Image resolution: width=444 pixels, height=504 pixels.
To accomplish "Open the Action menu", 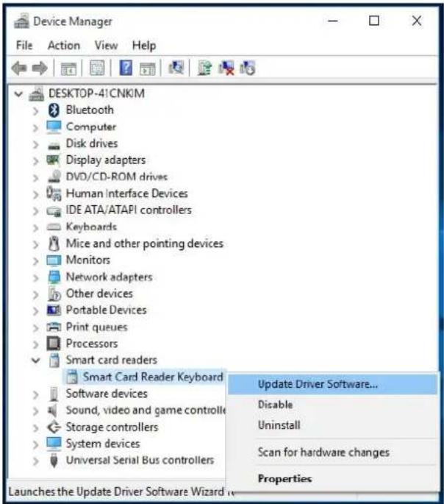I will [x=64, y=46].
